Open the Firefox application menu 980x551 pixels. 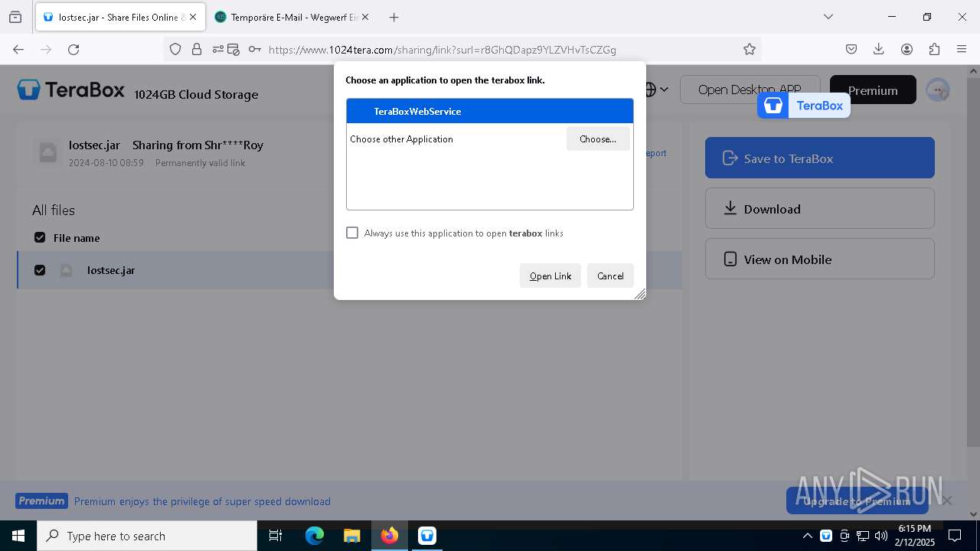[x=962, y=49]
